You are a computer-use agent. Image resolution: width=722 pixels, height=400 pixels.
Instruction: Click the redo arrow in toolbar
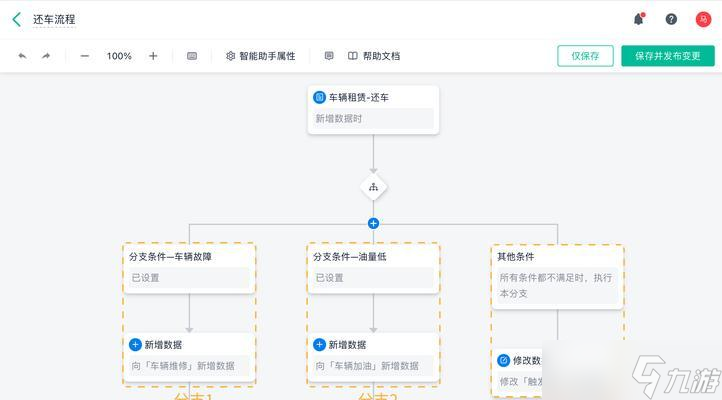[x=46, y=56]
